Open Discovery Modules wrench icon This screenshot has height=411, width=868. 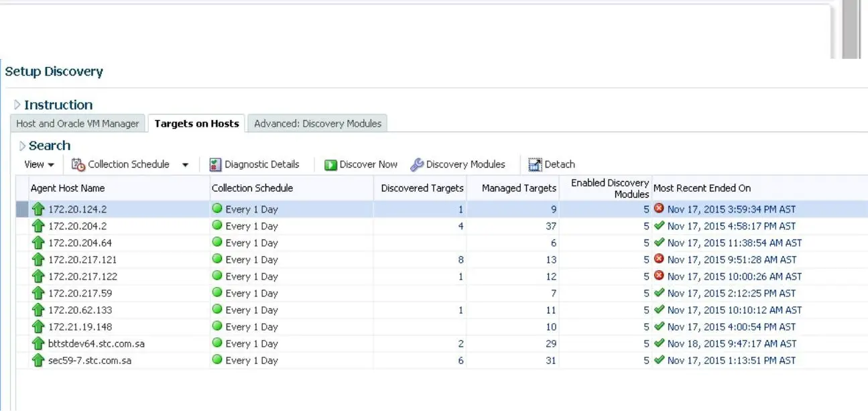tap(417, 164)
